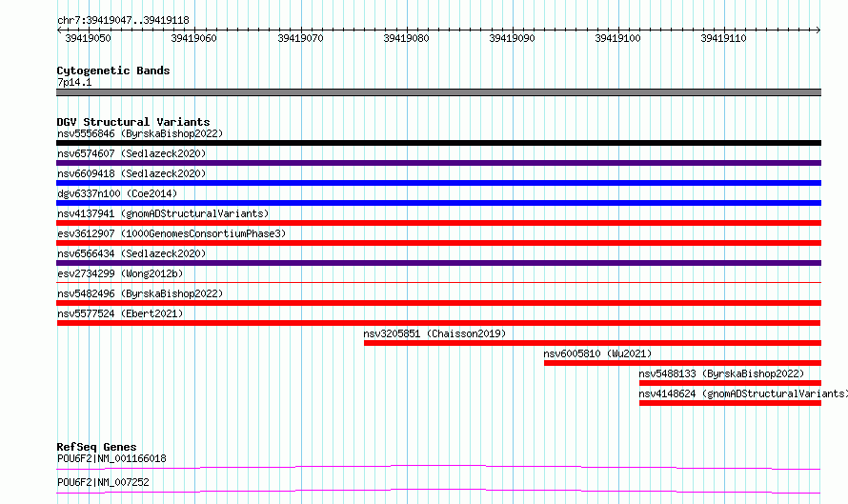848x504 pixels.
Task: Click ruler position 39419090
Action: (512, 38)
